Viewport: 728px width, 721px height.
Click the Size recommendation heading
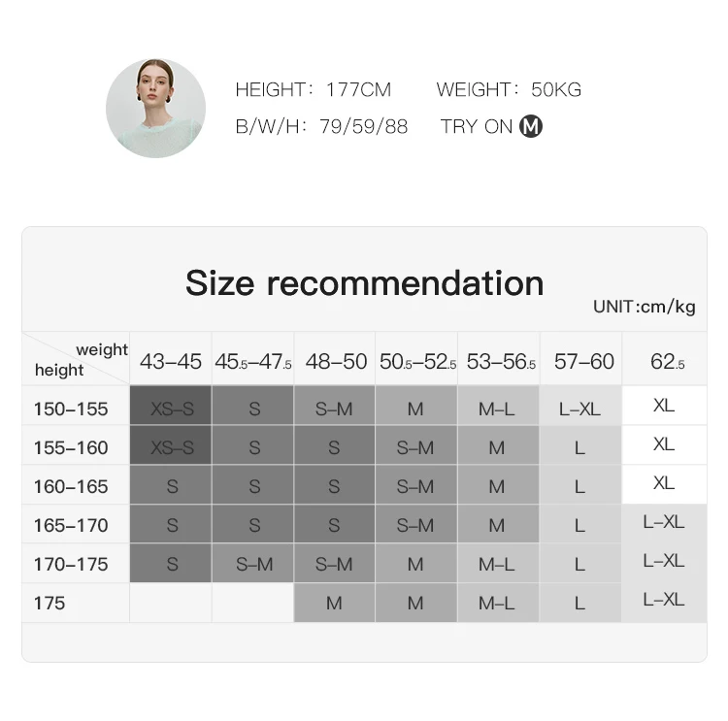(364, 282)
